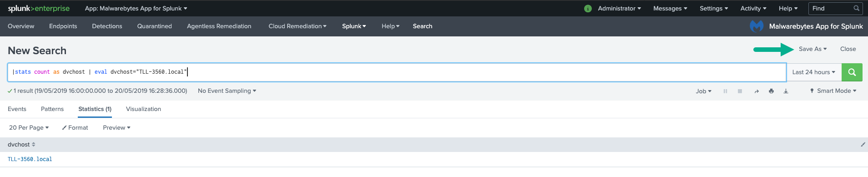
Task: Expand the Cloud Remediation menu
Action: pyautogui.click(x=298, y=26)
